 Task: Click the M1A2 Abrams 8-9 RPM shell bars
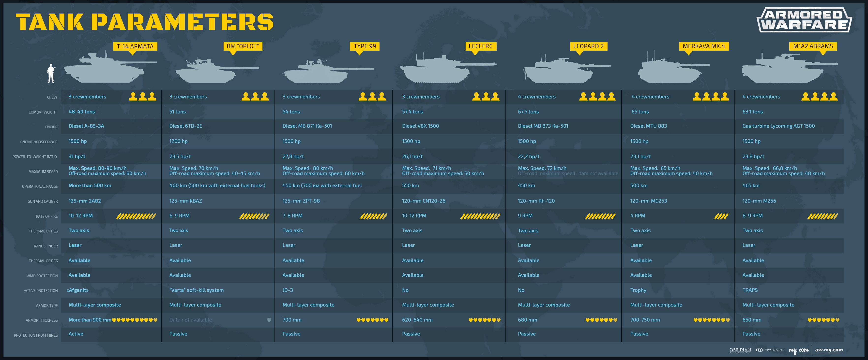click(822, 216)
